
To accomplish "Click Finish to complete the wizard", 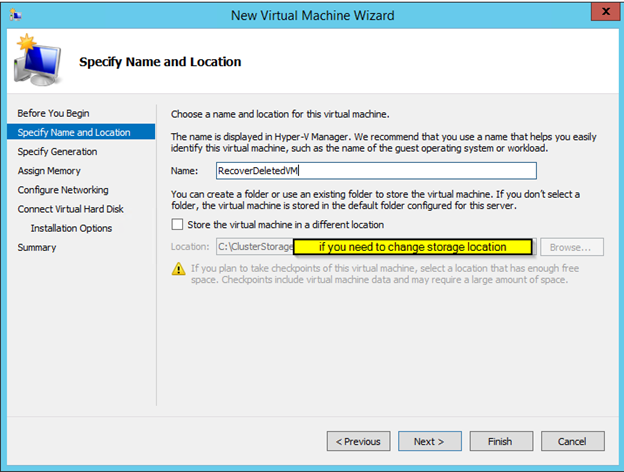I will pyautogui.click(x=500, y=441).
